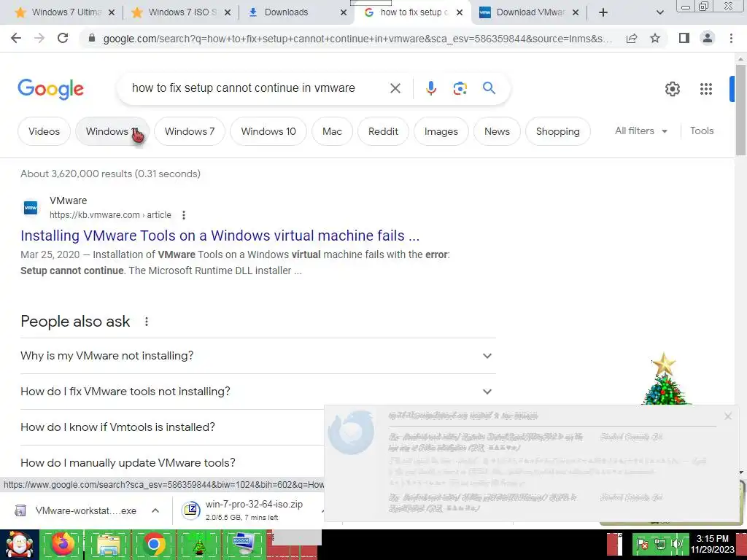Open the tab search dropdown arrow
This screenshot has width=747, height=560.
659,12
